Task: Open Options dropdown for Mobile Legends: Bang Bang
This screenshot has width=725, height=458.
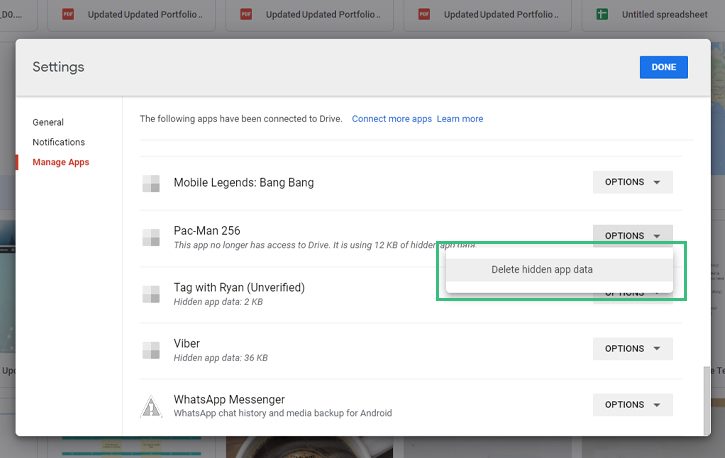Action: (x=633, y=182)
